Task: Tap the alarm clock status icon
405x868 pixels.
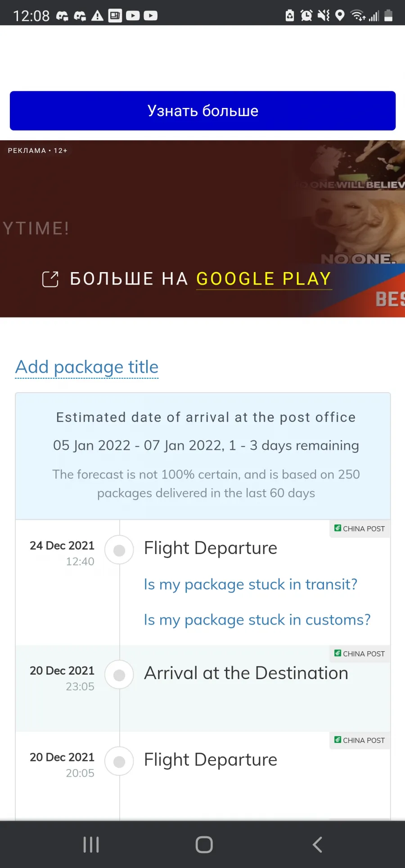Action: 306,16
